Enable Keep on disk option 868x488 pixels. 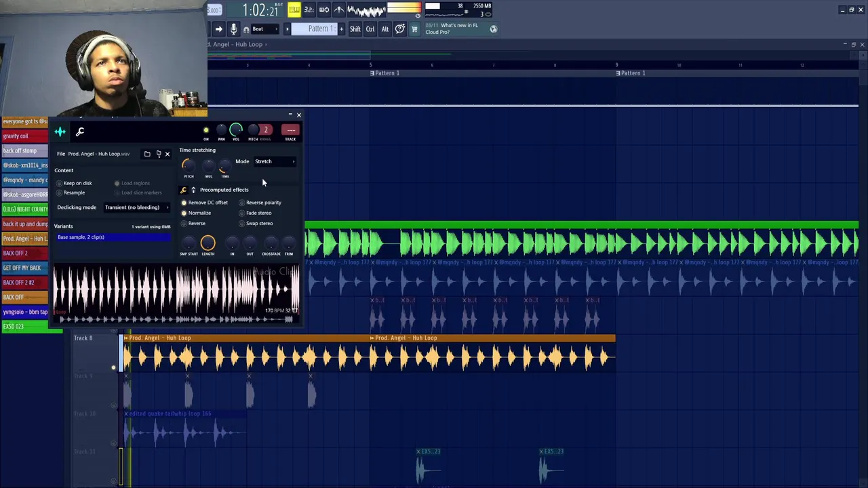(75, 183)
